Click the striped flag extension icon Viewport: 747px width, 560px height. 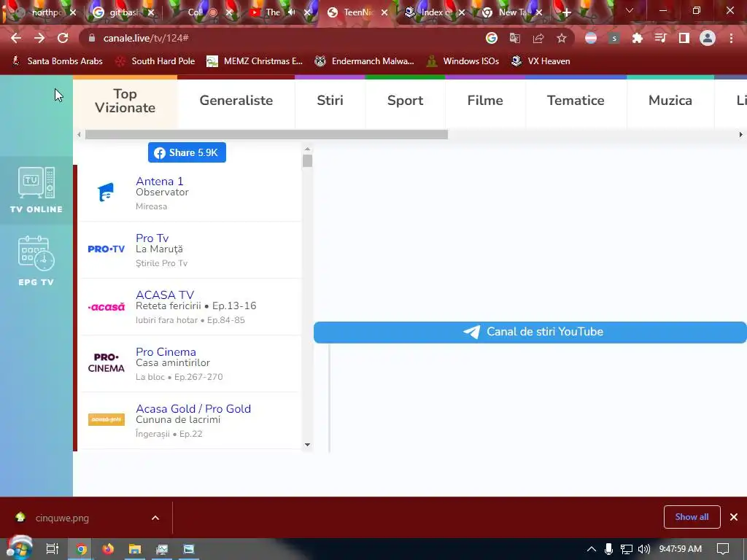tap(591, 38)
